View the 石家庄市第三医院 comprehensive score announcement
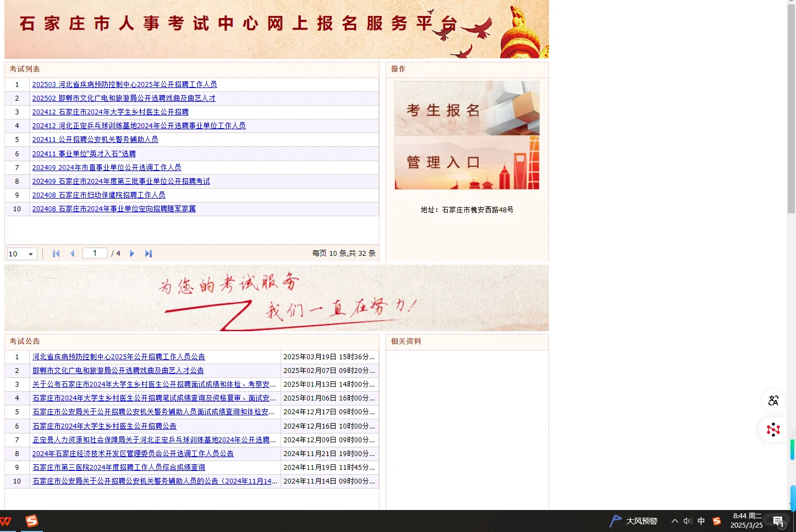The image size is (796, 532). 118,467
